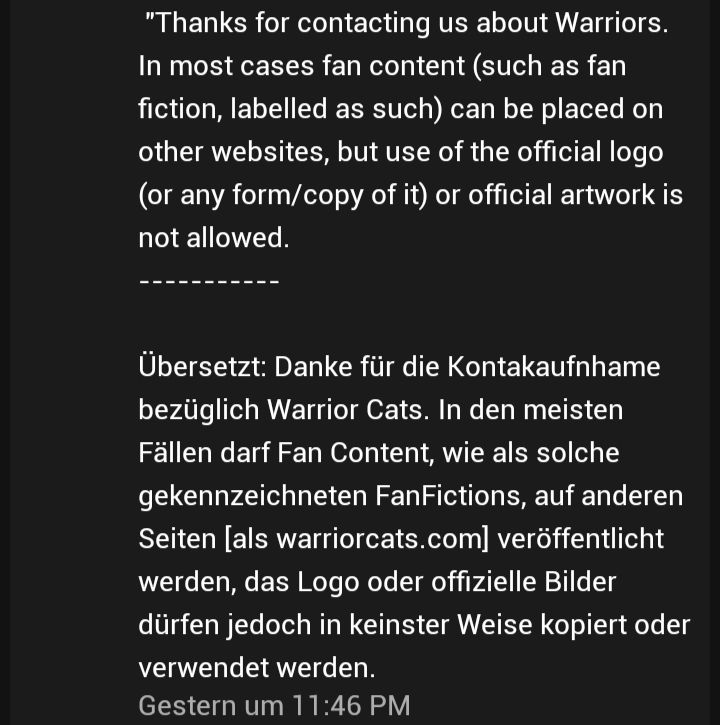720x725 pixels.
Task: Click the word 'Kontakaufnhame' in the translation
Action: click(x=554, y=367)
